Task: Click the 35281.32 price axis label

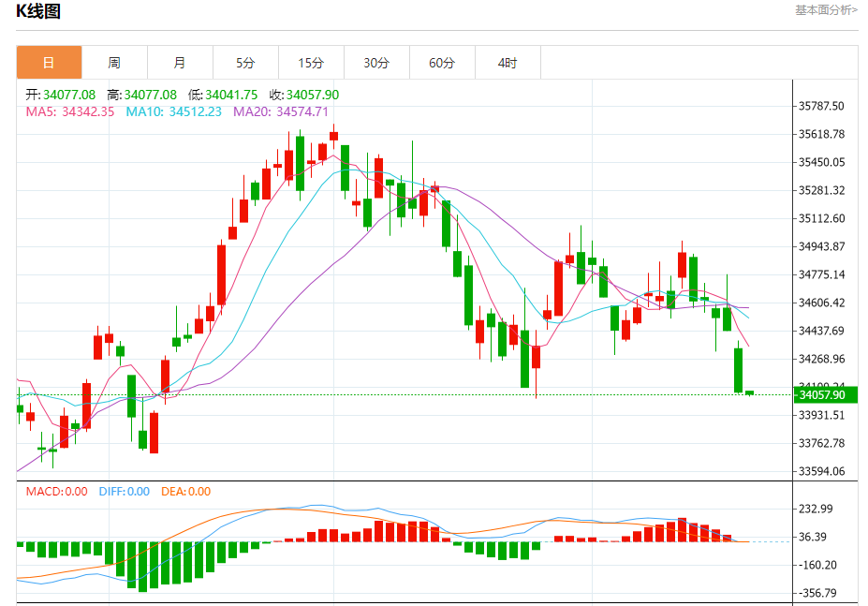Action: click(821, 190)
